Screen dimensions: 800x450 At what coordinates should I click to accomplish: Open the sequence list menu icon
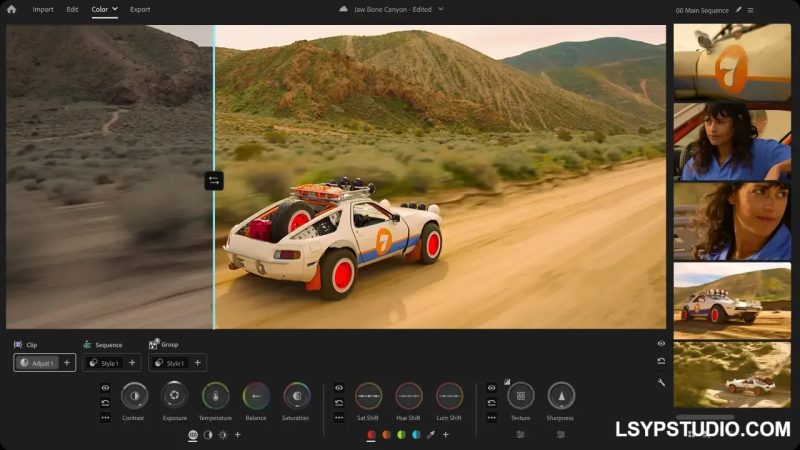click(x=751, y=10)
